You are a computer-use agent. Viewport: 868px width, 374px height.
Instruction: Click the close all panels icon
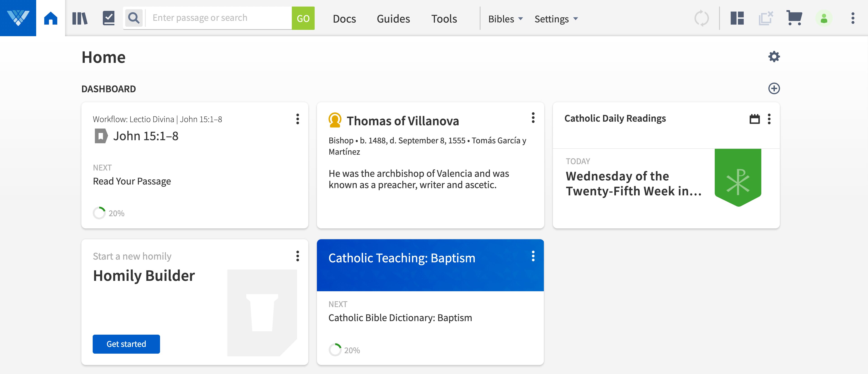coord(766,18)
